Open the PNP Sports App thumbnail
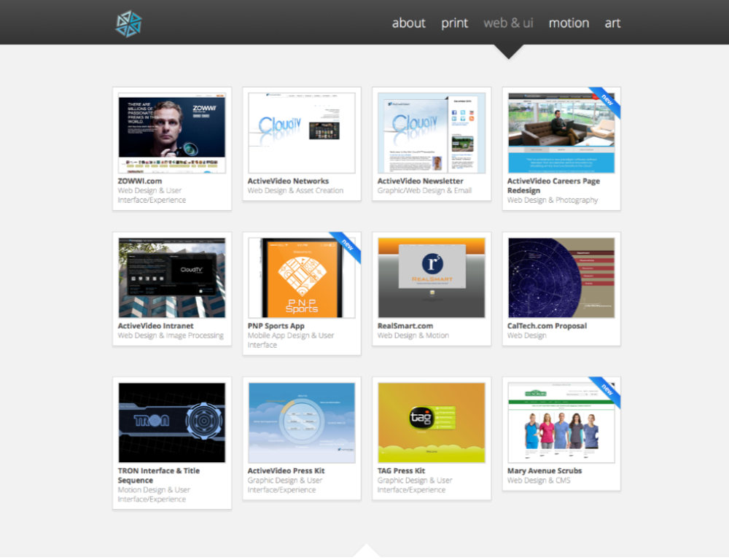 tap(302, 278)
